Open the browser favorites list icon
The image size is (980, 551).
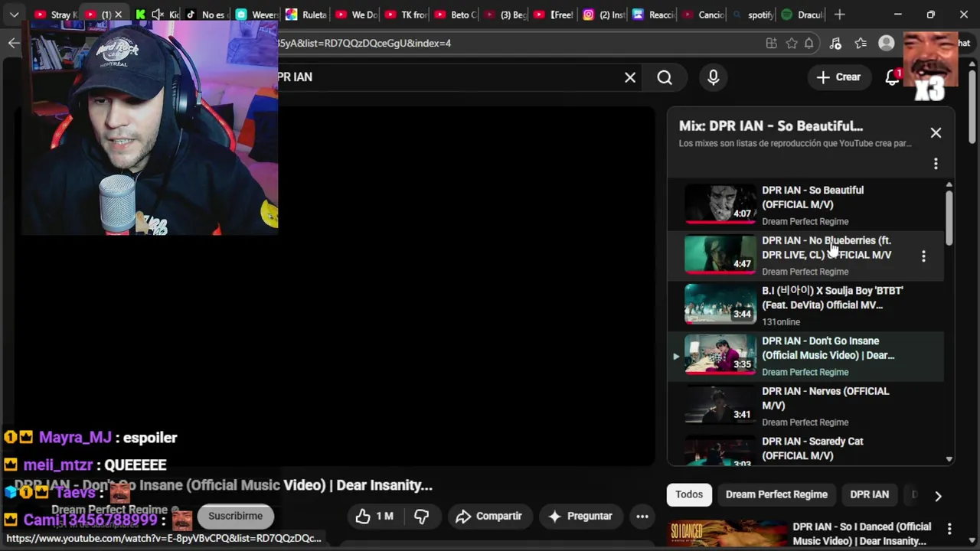click(x=861, y=44)
